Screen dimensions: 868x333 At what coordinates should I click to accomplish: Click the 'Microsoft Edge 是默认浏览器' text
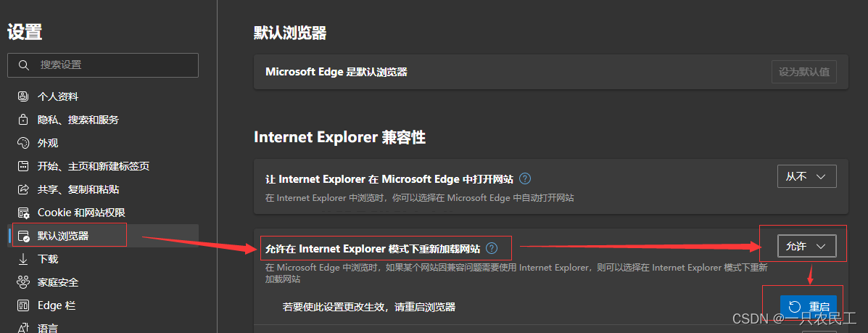click(336, 72)
